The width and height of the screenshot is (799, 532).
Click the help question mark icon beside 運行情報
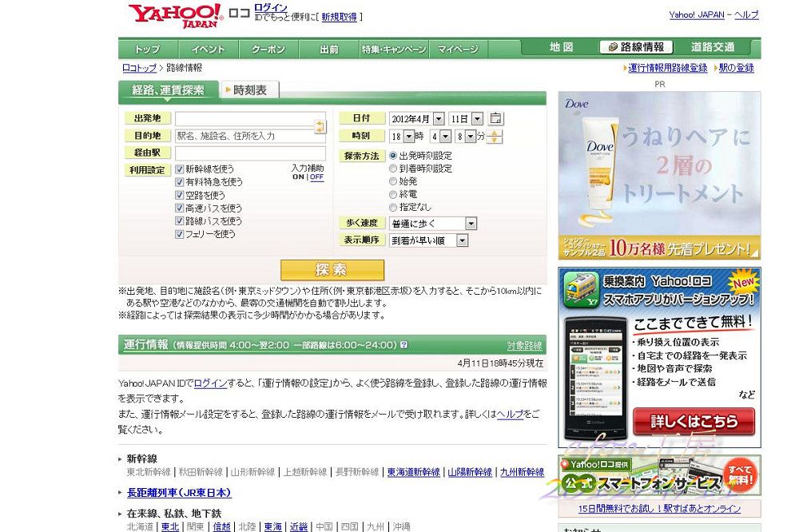(403, 345)
